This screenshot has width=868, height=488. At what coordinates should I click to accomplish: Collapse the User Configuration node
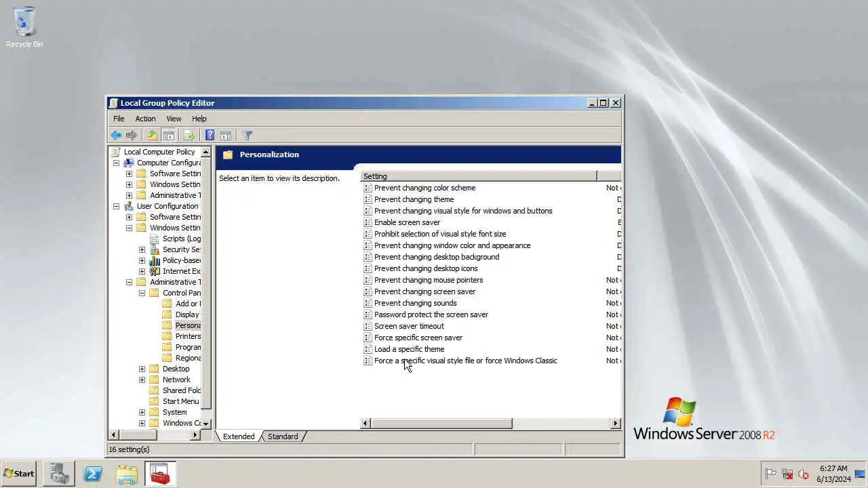pyautogui.click(x=116, y=206)
